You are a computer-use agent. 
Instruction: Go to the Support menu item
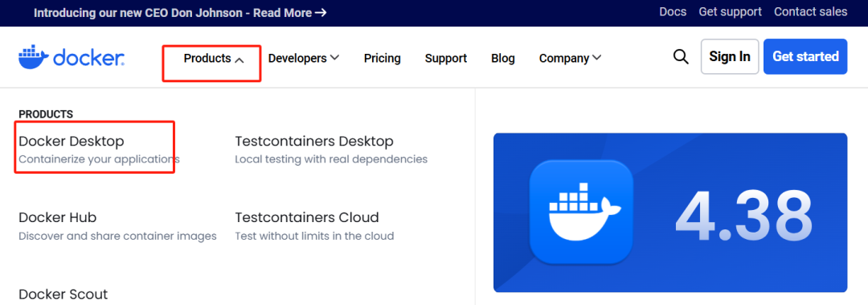(x=445, y=58)
